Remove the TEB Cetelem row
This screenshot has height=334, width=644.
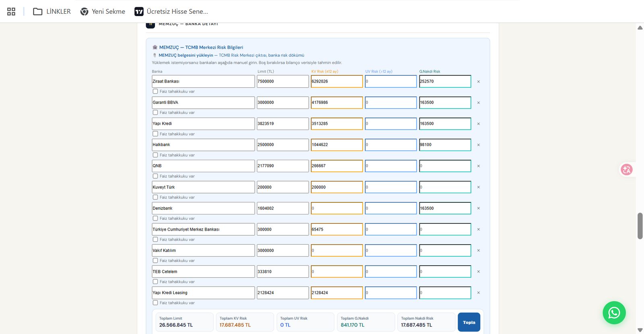pos(479,272)
